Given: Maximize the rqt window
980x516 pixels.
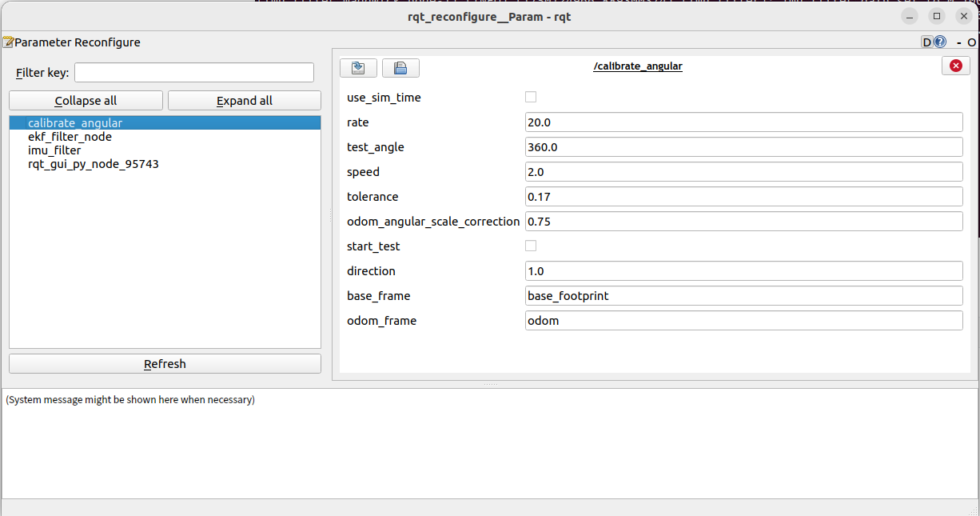Looking at the screenshot, I should [937, 16].
